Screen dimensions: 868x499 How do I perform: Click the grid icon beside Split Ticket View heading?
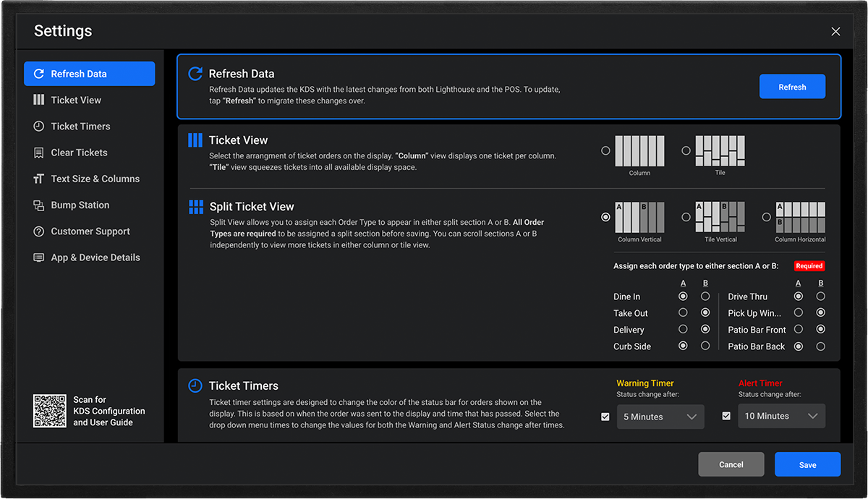[196, 208]
